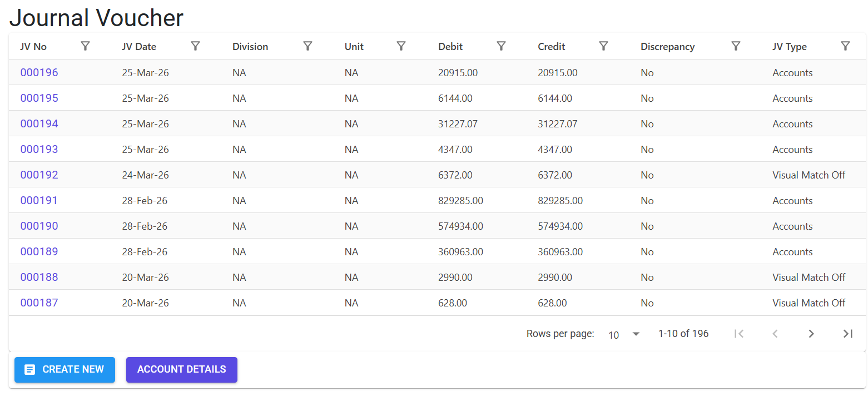
Task: Click the Create New button
Action: click(x=65, y=369)
